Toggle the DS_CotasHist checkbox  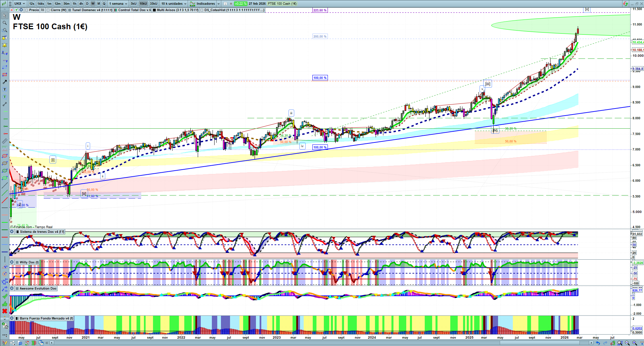[x=202, y=10]
